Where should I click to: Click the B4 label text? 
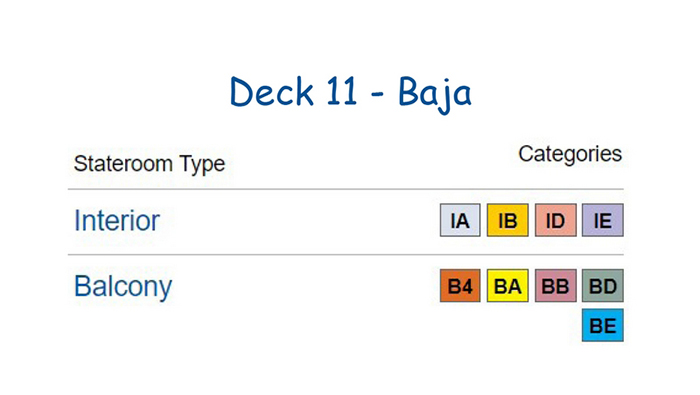point(460,287)
